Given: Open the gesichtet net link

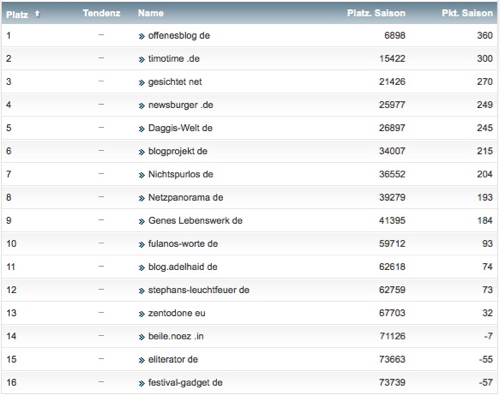Looking at the screenshot, I should click(x=175, y=82).
